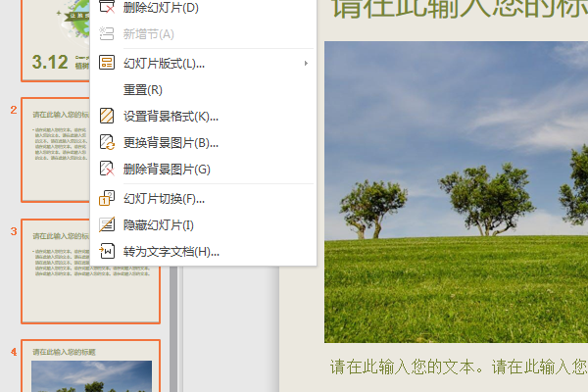Select 重置(R) menu item
This screenshot has width=588, height=392.
[203, 90]
